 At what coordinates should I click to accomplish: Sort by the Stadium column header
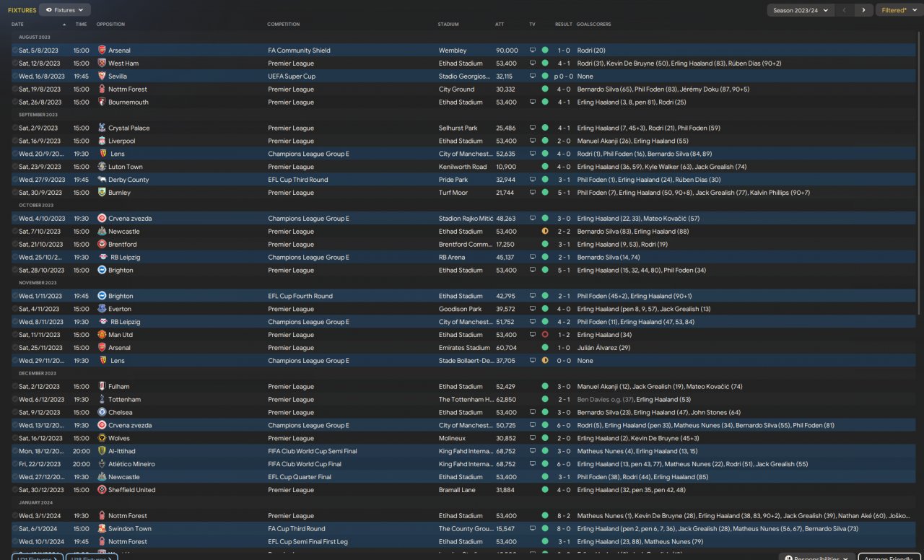pyautogui.click(x=448, y=25)
